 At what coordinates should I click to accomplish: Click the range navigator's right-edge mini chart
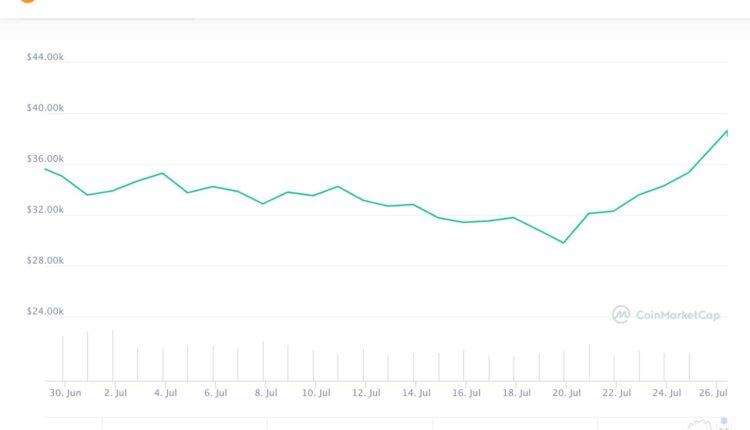click(705, 424)
